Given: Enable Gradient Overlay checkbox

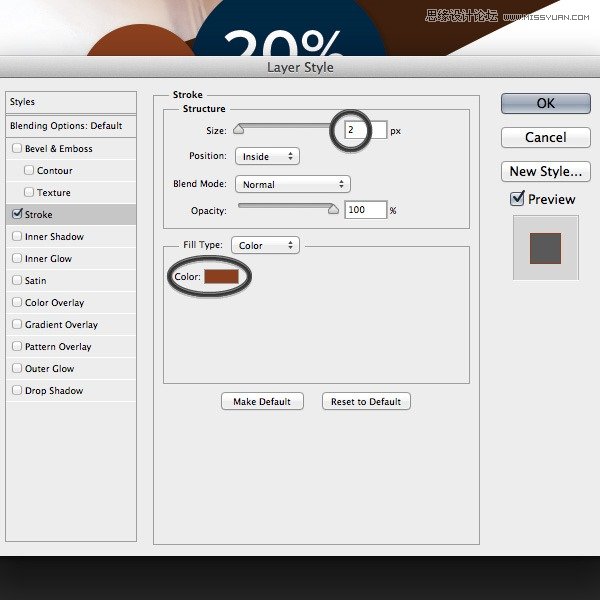Looking at the screenshot, I should [x=17, y=324].
